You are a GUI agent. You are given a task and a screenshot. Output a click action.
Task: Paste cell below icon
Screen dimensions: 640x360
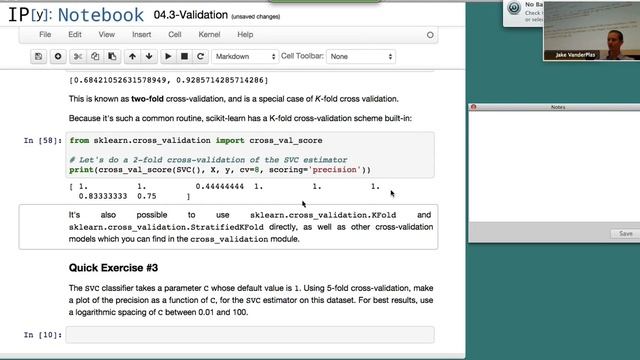coord(112,57)
